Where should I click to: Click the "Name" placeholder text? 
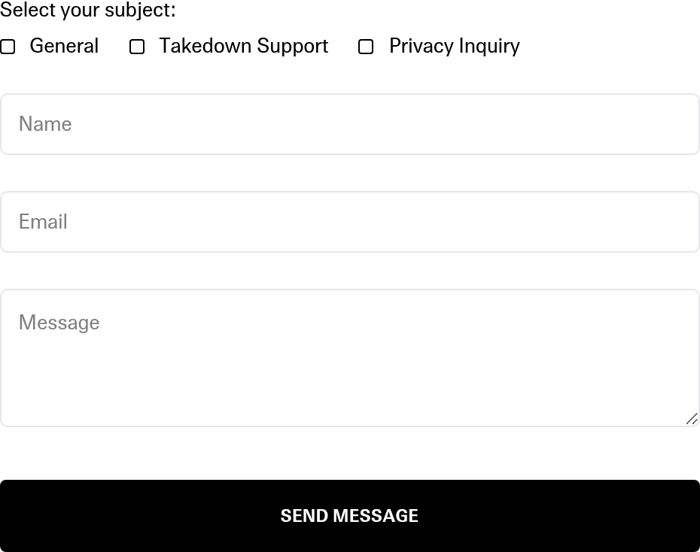tap(45, 124)
